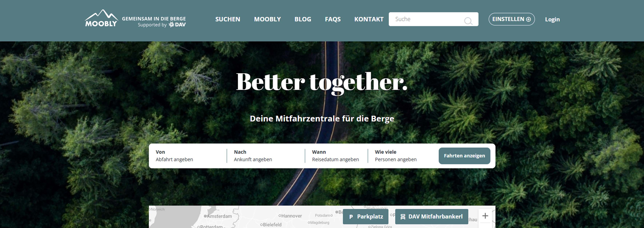Click the P icon on Parkplatz button

351,217
